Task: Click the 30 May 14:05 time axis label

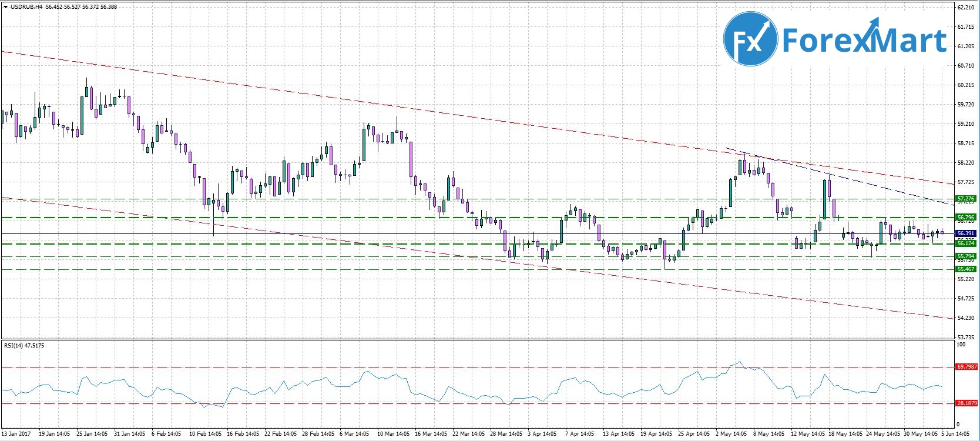Action: [919, 435]
